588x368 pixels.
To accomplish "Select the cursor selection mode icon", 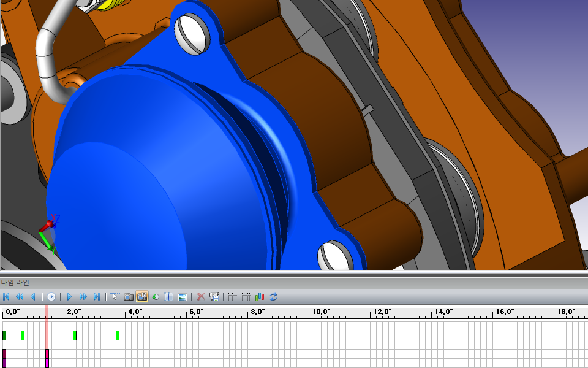I will coord(115,297).
